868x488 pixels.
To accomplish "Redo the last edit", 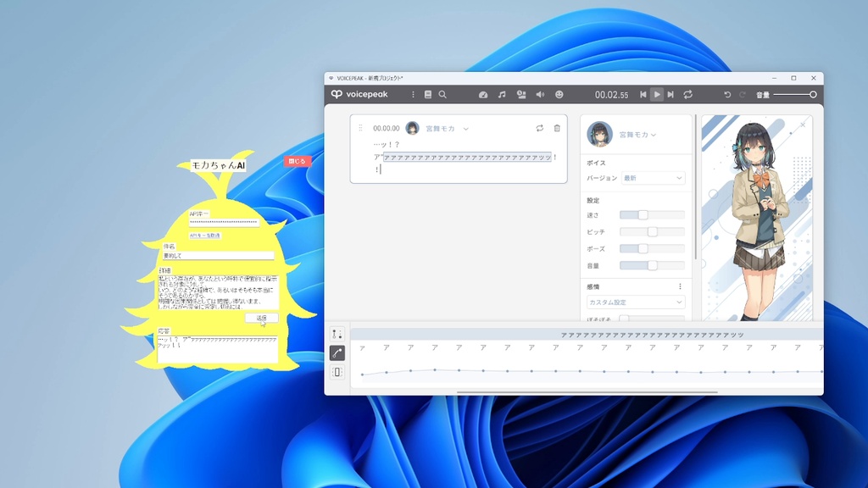I will pos(743,95).
